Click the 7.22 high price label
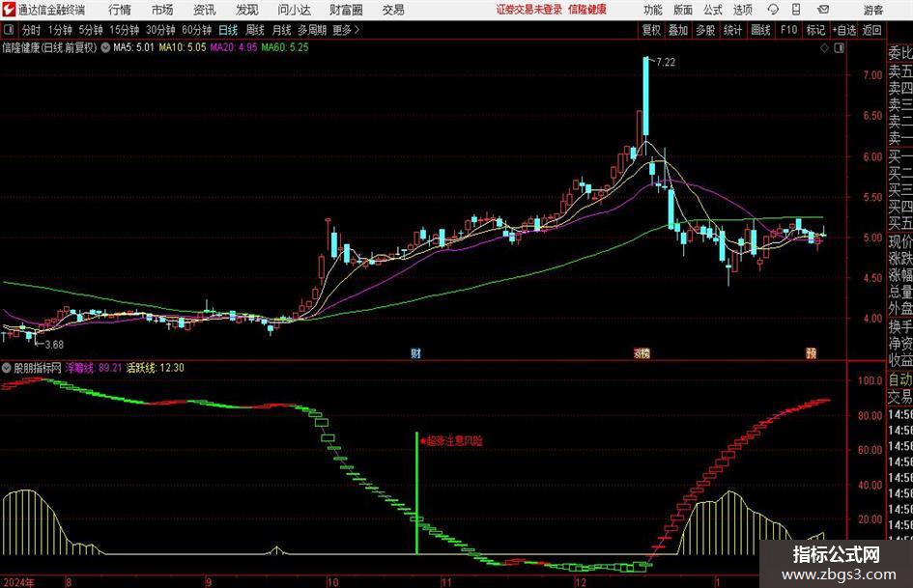The image size is (913, 588). click(666, 62)
